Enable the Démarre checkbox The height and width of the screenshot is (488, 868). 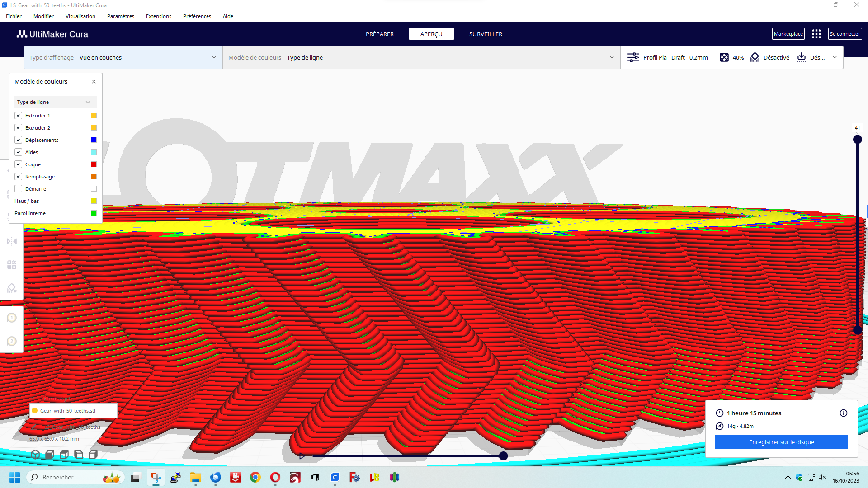pyautogui.click(x=19, y=189)
